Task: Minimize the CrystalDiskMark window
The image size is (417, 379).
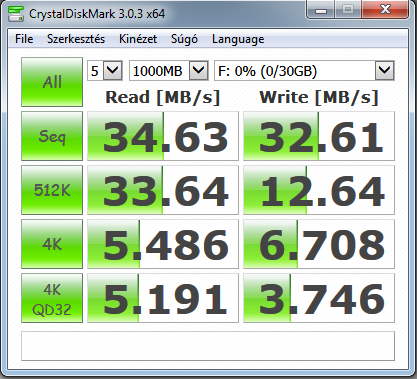Action: pyautogui.click(x=321, y=10)
